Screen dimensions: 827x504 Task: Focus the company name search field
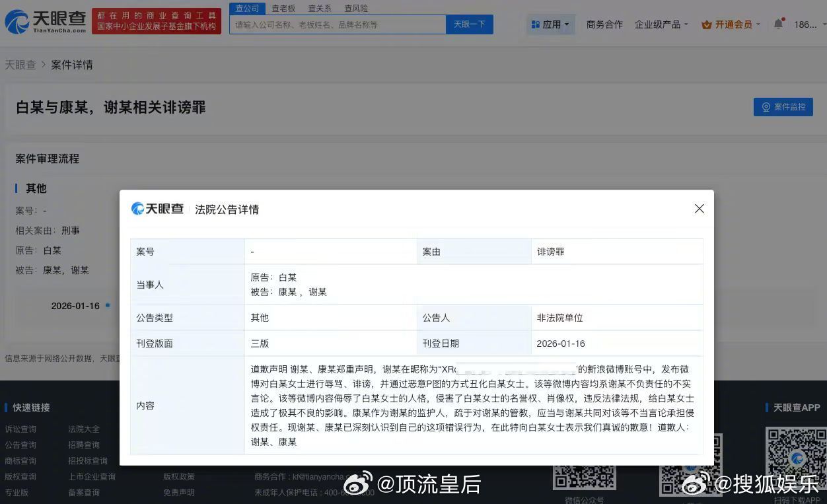[338, 24]
